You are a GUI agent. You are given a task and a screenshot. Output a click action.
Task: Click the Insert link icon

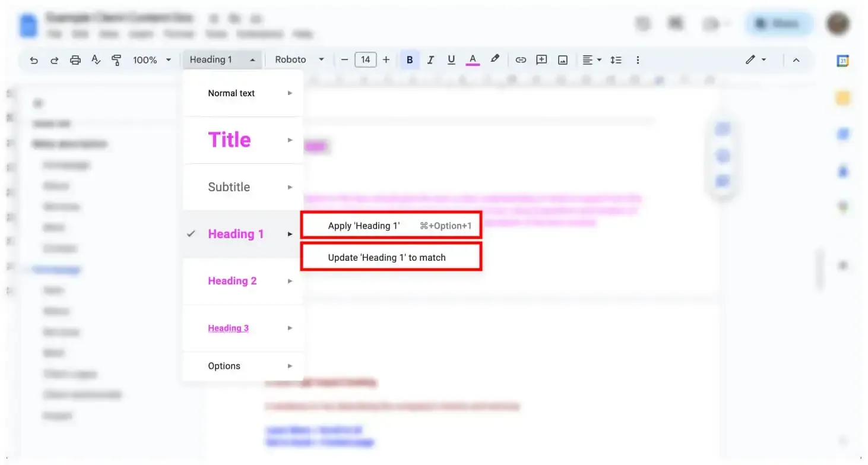tap(521, 60)
